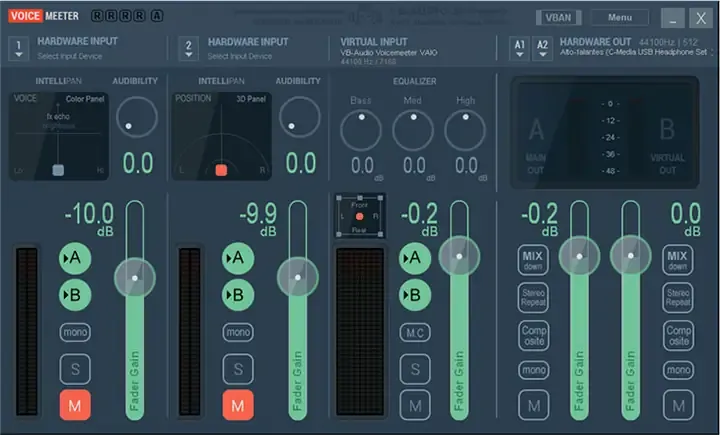Viewport: 720px width, 435px height.
Task: Click the Front/Rear surround panner box
Action: click(358, 215)
